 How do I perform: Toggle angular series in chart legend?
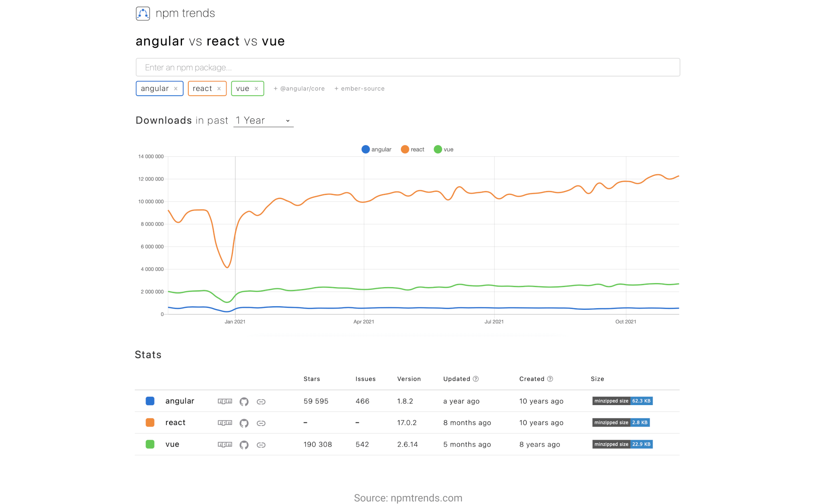(x=376, y=149)
